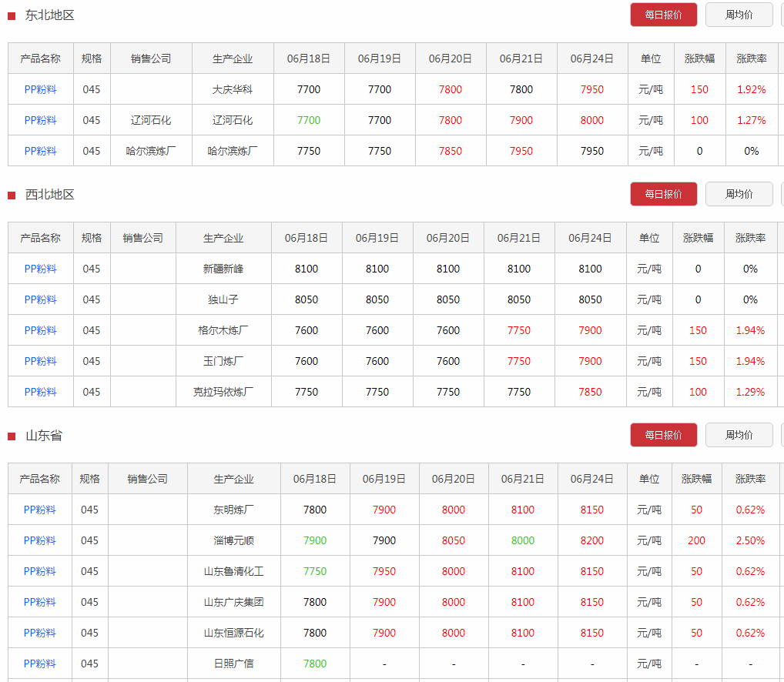Click 山东恒源石化 producer cell
The height and width of the screenshot is (682, 784).
pos(233,633)
